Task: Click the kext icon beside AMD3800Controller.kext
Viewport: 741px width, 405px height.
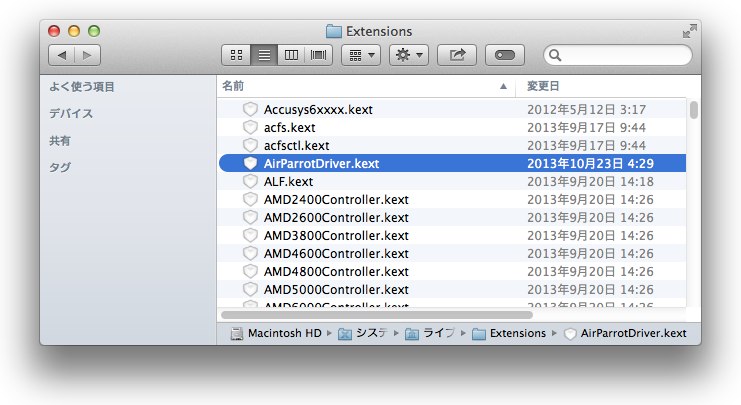Action: (x=250, y=235)
